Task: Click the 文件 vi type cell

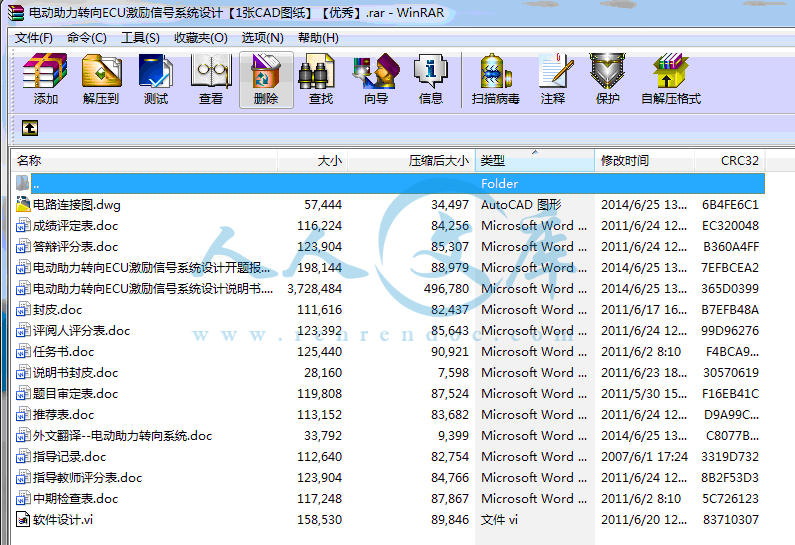Action: (x=499, y=520)
